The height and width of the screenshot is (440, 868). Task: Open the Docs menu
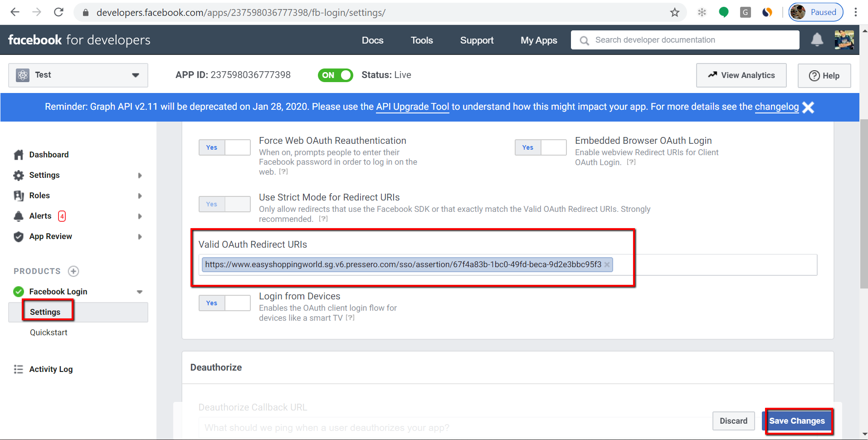coord(372,40)
